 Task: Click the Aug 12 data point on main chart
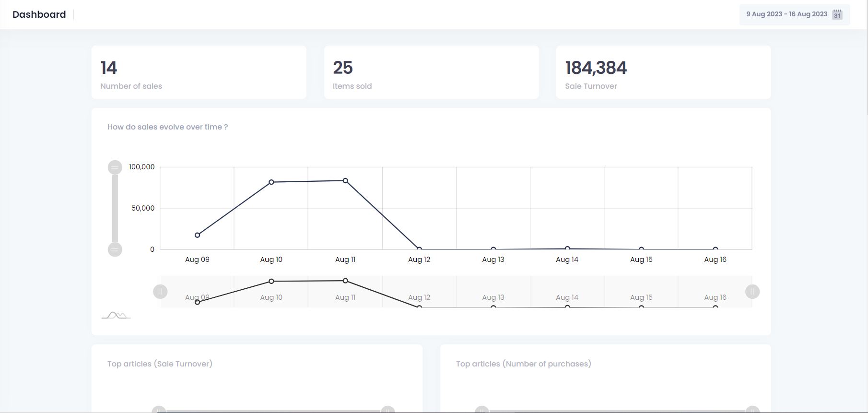point(419,249)
